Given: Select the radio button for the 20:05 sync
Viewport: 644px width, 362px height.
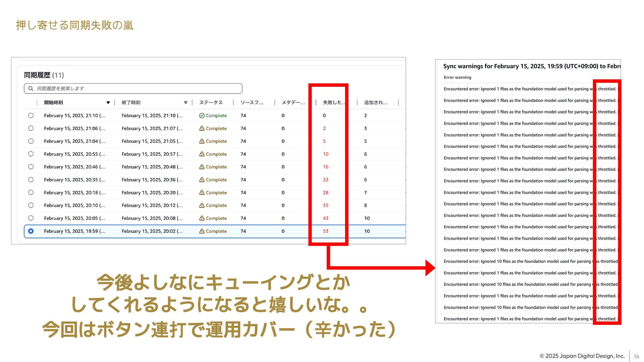Looking at the screenshot, I should coord(31,218).
